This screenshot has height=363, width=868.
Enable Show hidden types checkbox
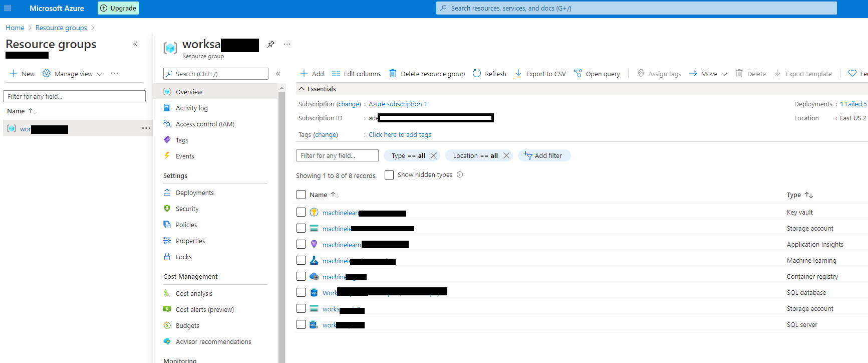pos(389,175)
